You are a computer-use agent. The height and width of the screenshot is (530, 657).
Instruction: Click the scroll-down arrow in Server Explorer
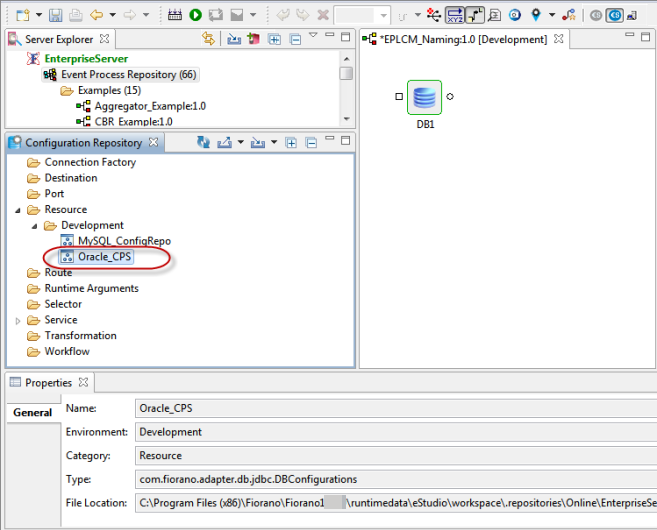(x=346, y=119)
